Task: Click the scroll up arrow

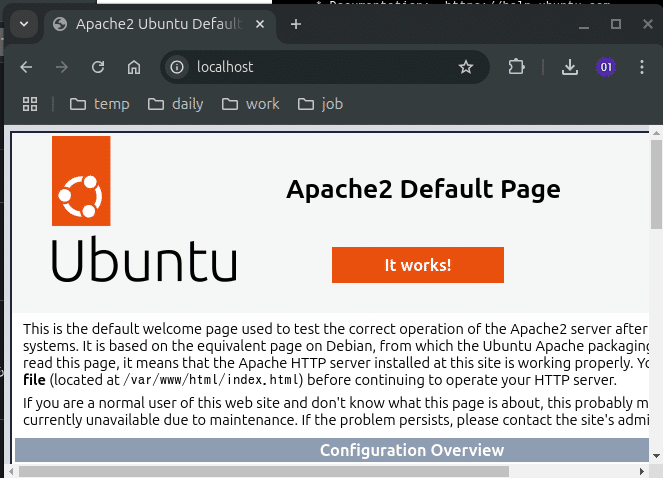Action: [656, 133]
